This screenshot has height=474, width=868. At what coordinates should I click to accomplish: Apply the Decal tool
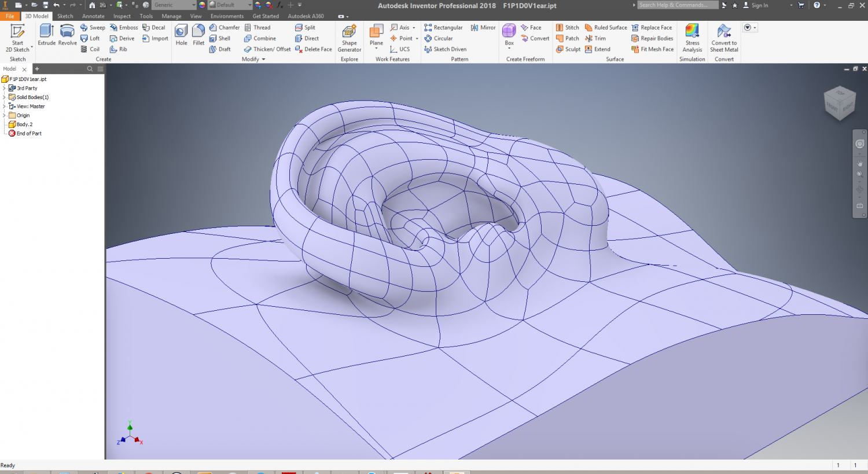pyautogui.click(x=154, y=27)
